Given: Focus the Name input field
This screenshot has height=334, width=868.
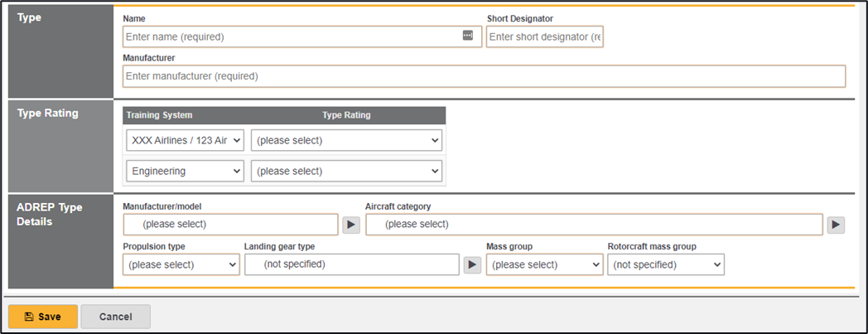Looking at the screenshot, I should [x=290, y=36].
